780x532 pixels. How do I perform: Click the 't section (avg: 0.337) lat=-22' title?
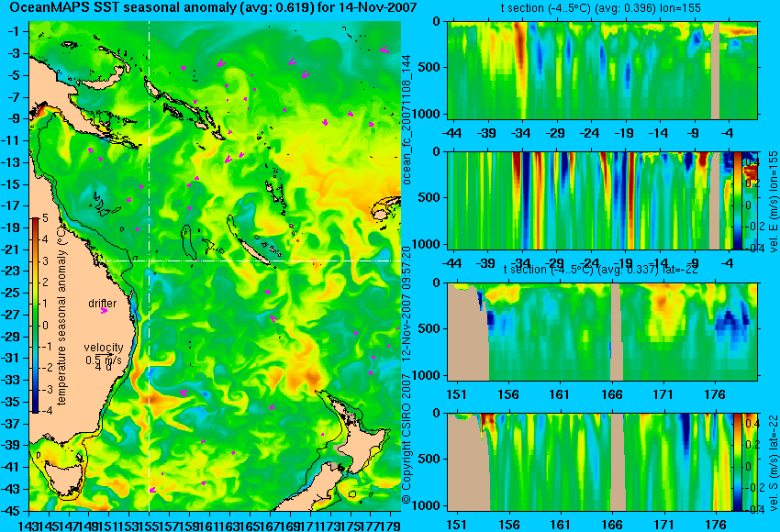point(601,270)
